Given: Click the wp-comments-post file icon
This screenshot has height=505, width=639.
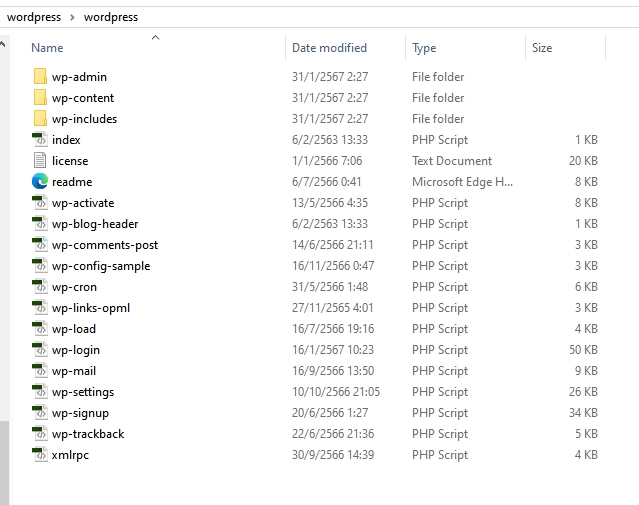Looking at the screenshot, I should 40,245.
